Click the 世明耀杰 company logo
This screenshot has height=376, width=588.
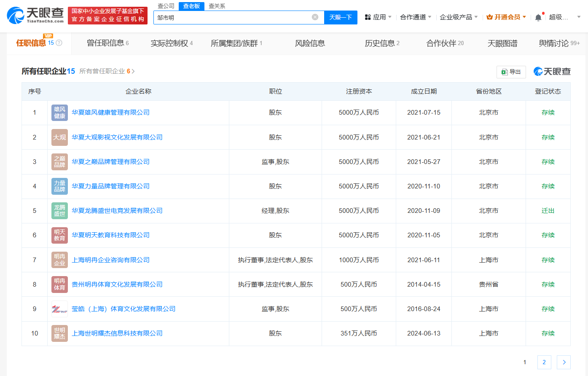[x=59, y=333]
